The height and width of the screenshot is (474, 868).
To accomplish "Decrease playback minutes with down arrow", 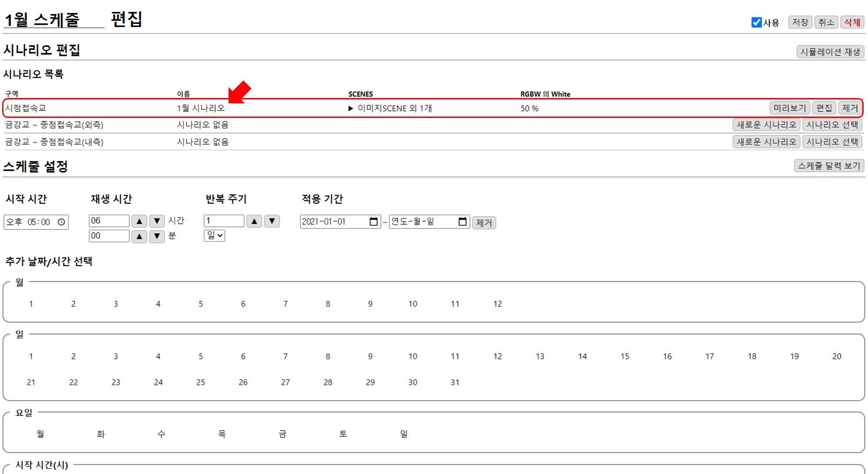I will click(x=157, y=236).
